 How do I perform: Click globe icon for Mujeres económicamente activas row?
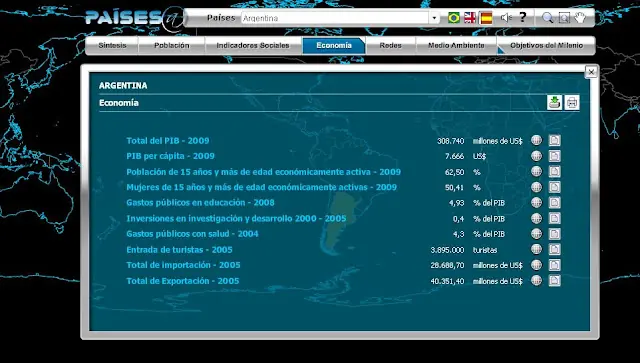pyautogui.click(x=537, y=187)
